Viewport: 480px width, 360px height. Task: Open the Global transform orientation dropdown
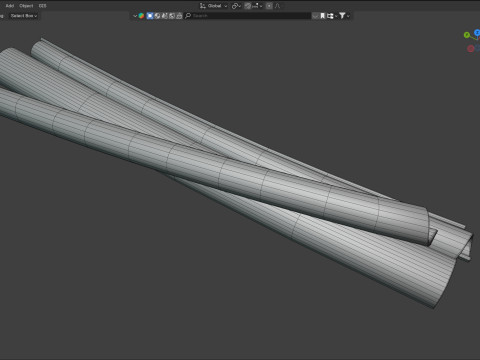click(214, 6)
